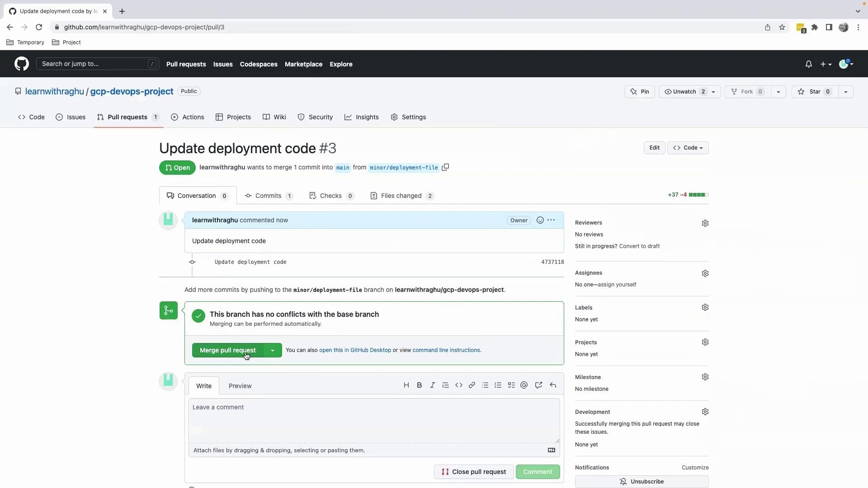Insert code formatting icon

(x=458, y=385)
